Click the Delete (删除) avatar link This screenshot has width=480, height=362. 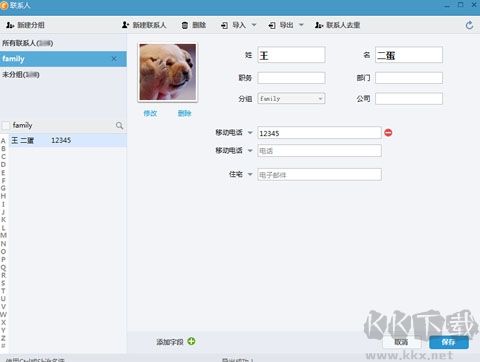click(x=184, y=113)
